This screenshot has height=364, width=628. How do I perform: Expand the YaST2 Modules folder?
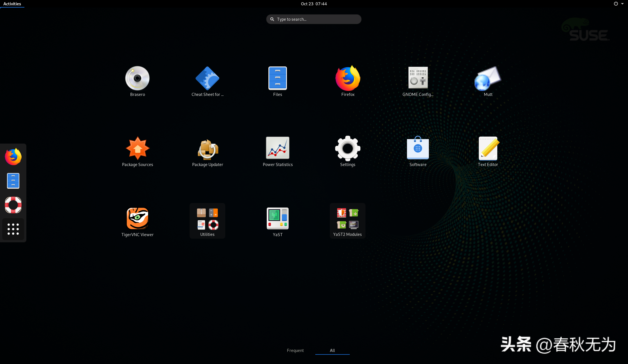[348, 220]
